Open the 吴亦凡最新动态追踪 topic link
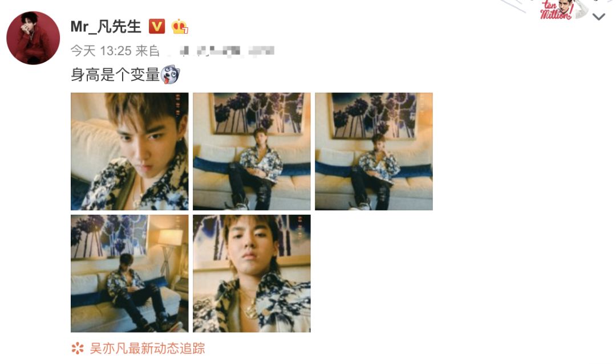 point(147,348)
